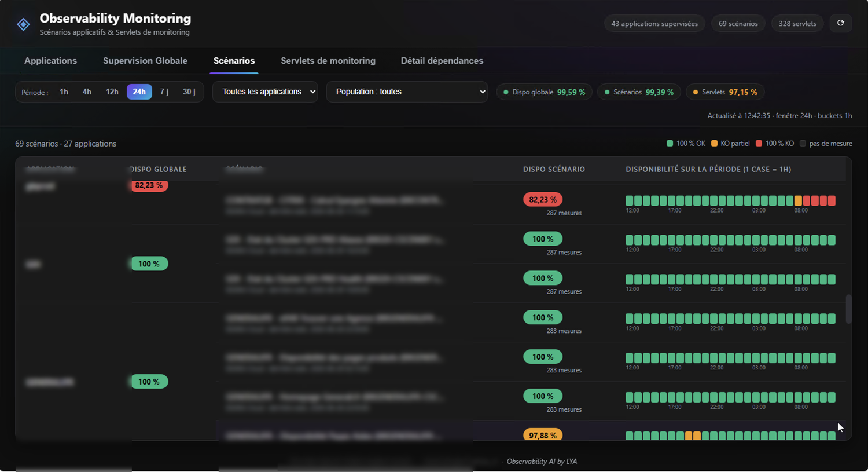Click the orange bucket in the 82,23 % row timeline
This screenshot has height=472, width=868.
[x=798, y=200]
